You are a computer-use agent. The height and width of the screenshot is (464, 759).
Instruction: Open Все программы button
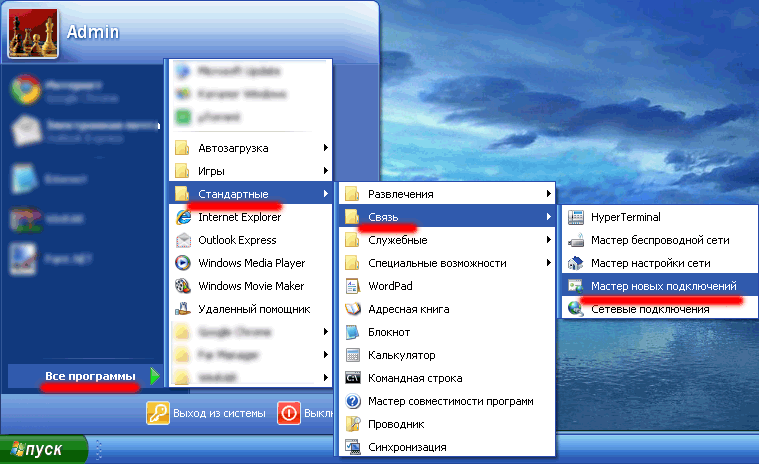(84, 376)
